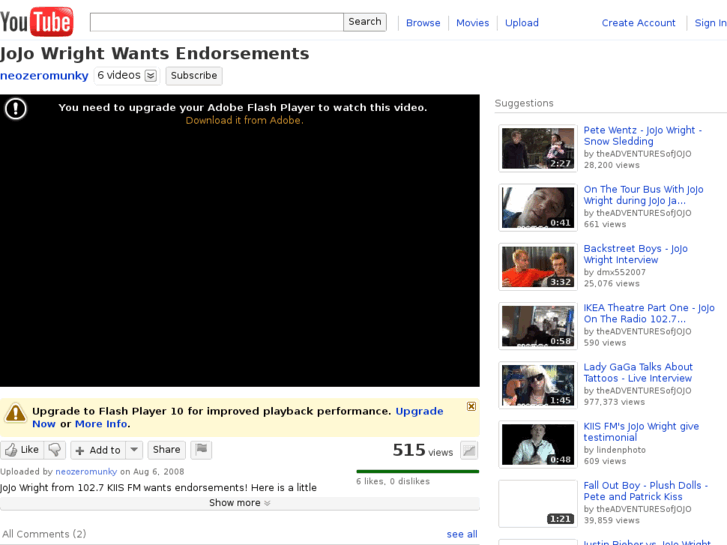The width and height of the screenshot is (727, 545).
Task: Click Lady GaGa Talks About Tattoos title
Action: click(638, 372)
